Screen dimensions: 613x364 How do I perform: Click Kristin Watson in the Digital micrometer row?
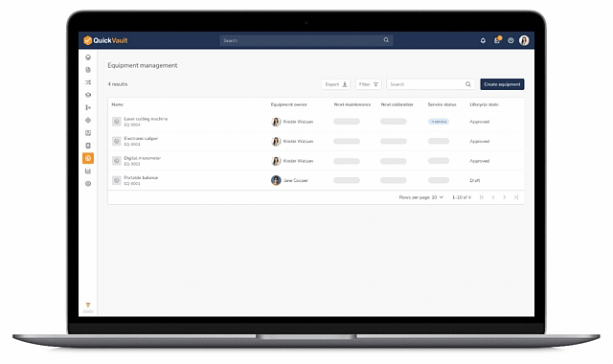[298, 161]
